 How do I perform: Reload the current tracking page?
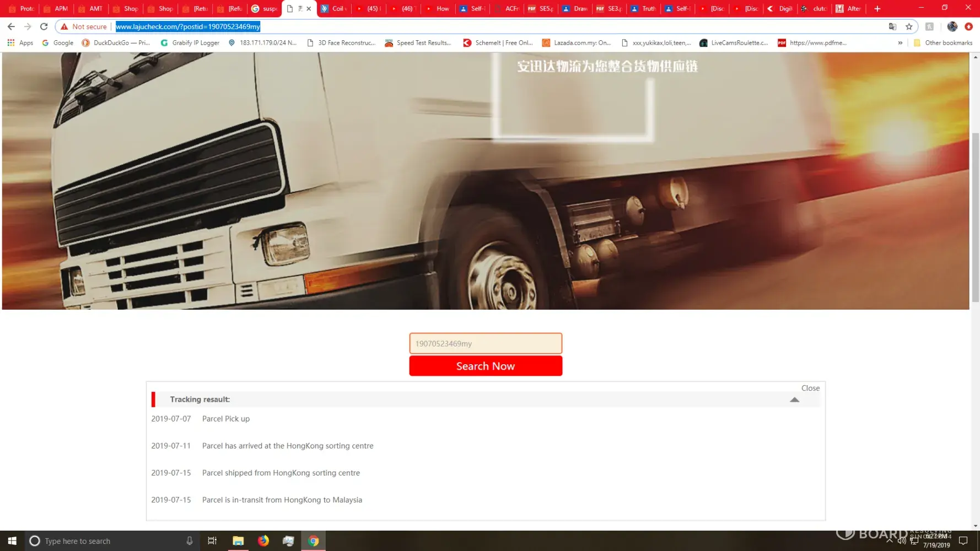coord(44,26)
